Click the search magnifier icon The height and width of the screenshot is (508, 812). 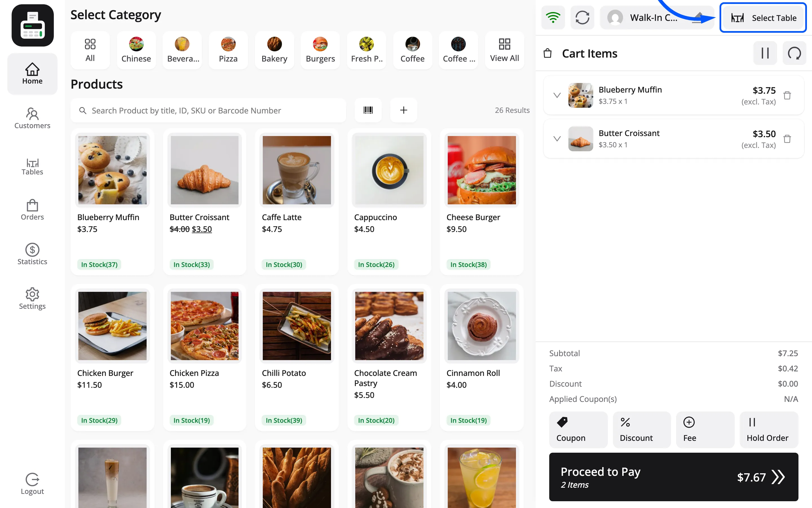pos(83,111)
